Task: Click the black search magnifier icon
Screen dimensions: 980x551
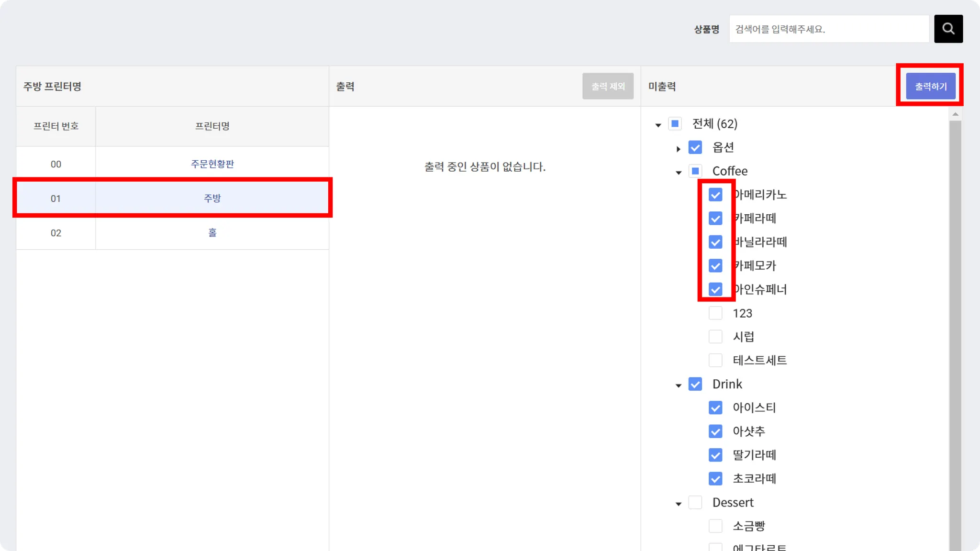Action: tap(948, 29)
